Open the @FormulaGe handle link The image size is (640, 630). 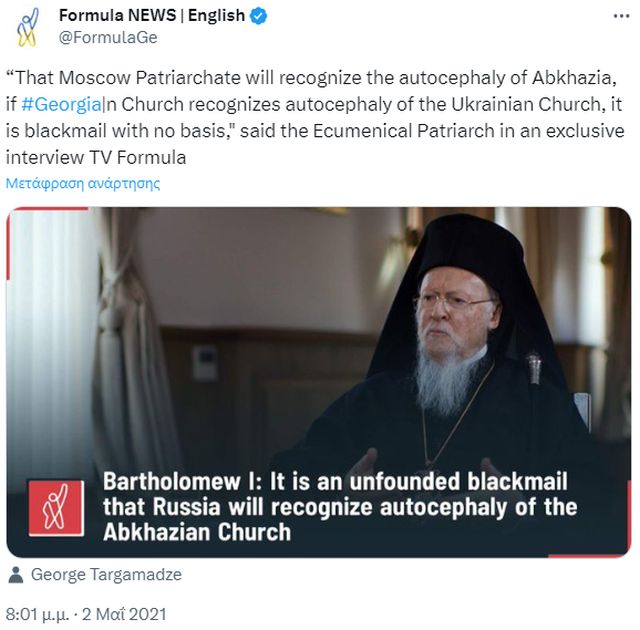108,38
